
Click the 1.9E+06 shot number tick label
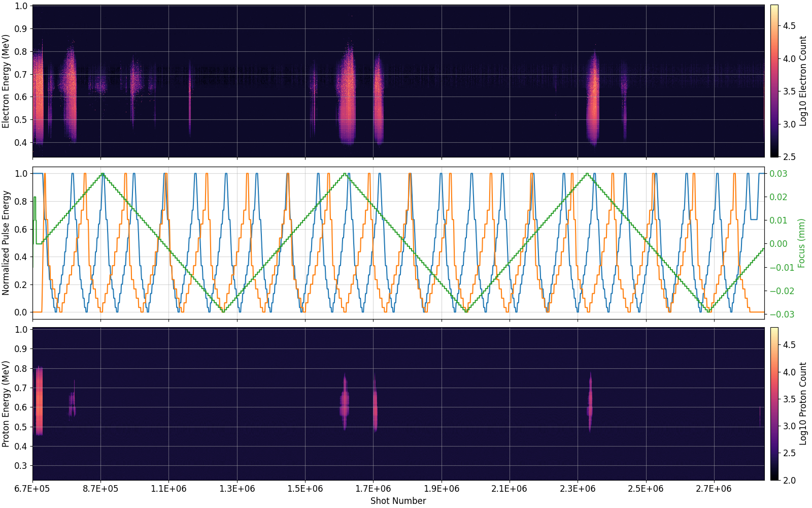pyautogui.click(x=442, y=489)
